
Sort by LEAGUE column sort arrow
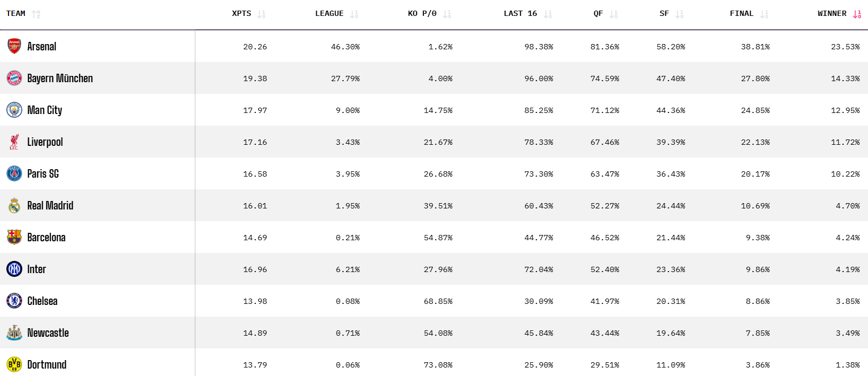point(354,14)
